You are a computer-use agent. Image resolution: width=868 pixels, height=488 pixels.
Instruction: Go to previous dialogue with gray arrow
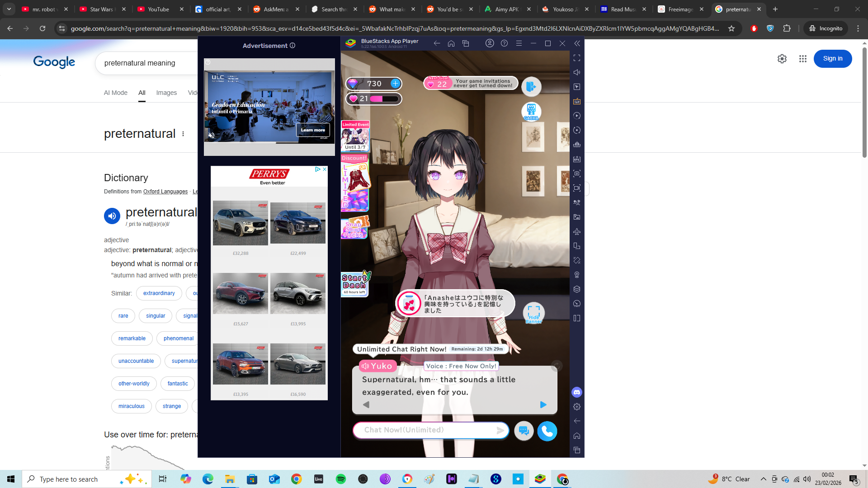click(366, 405)
